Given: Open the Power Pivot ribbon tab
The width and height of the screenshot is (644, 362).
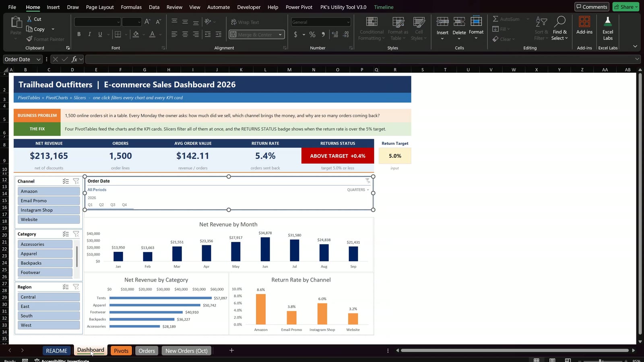Looking at the screenshot, I should click(x=299, y=7).
